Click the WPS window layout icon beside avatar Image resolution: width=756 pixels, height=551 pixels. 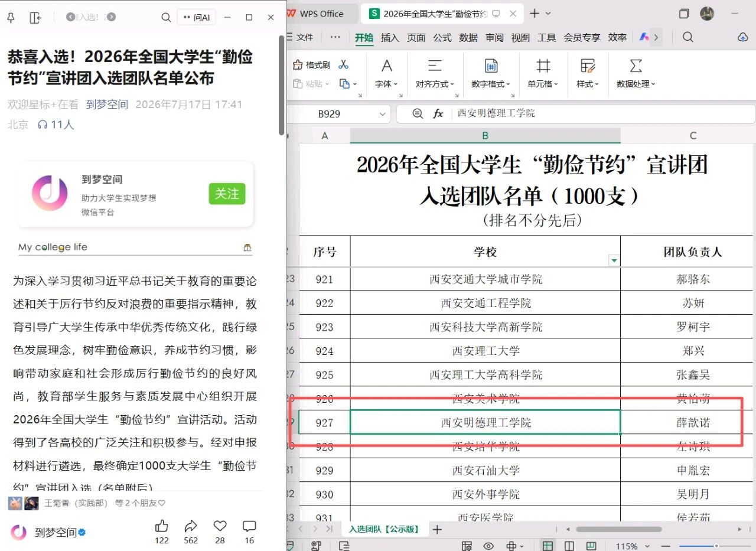(x=684, y=14)
